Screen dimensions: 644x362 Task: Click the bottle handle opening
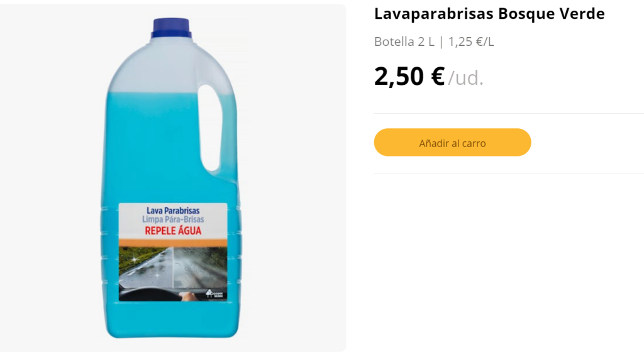click(209, 127)
